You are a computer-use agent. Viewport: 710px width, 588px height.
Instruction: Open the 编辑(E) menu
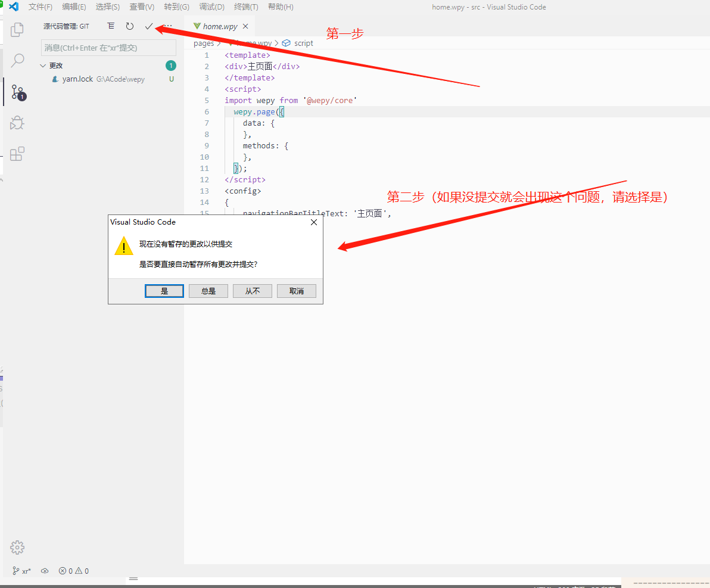point(74,7)
